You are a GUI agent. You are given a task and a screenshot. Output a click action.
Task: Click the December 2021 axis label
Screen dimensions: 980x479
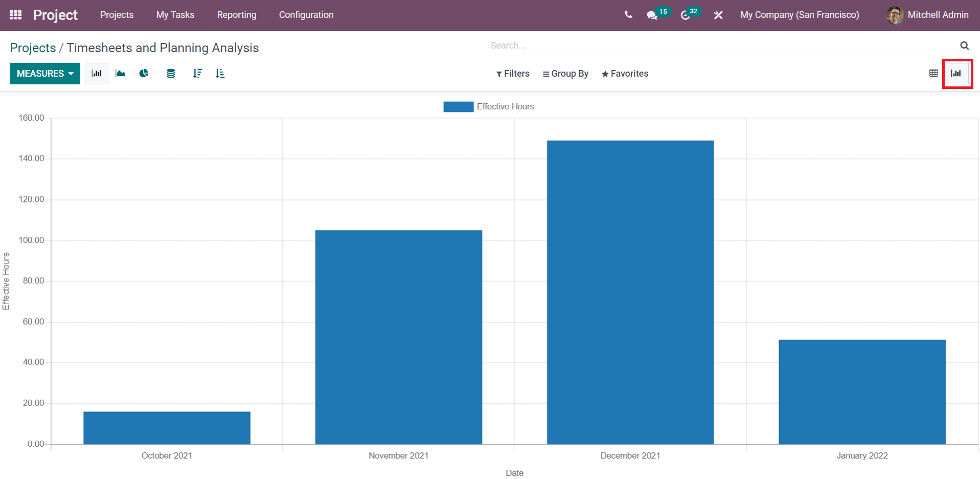click(630, 455)
